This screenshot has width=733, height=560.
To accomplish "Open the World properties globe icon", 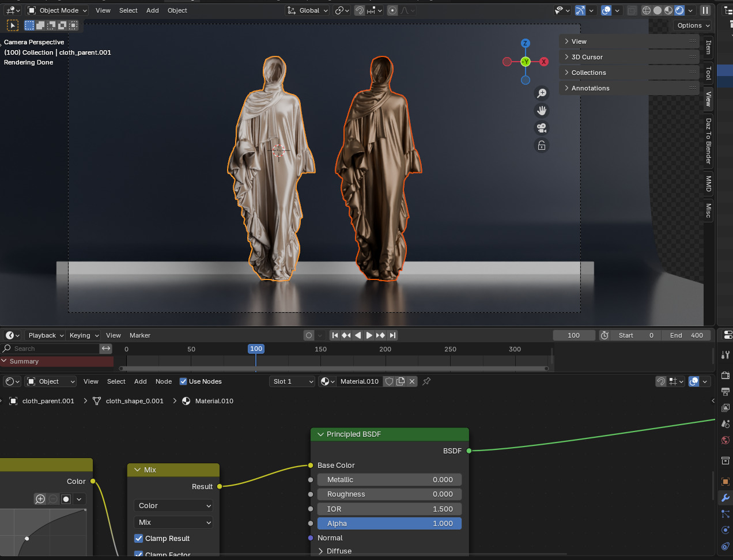I will tap(726, 440).
